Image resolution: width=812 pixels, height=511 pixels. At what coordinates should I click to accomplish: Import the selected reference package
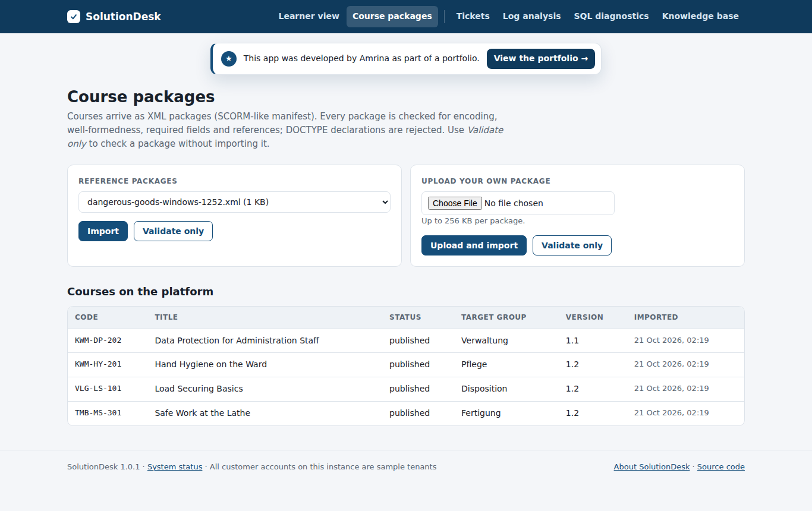click(x=103, y=231)
